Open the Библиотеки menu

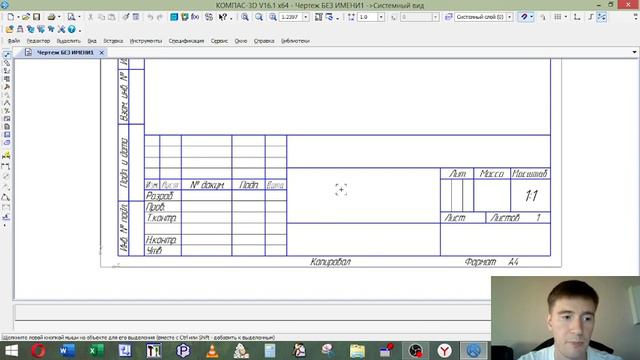click(295, 41)
